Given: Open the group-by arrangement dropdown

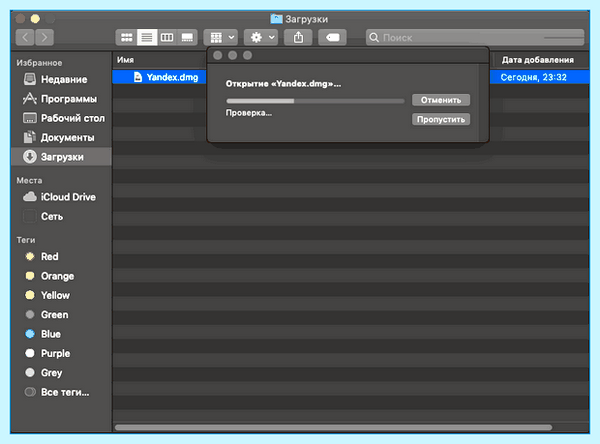Looking at the screenshot, I should click(x=221, y=38).
